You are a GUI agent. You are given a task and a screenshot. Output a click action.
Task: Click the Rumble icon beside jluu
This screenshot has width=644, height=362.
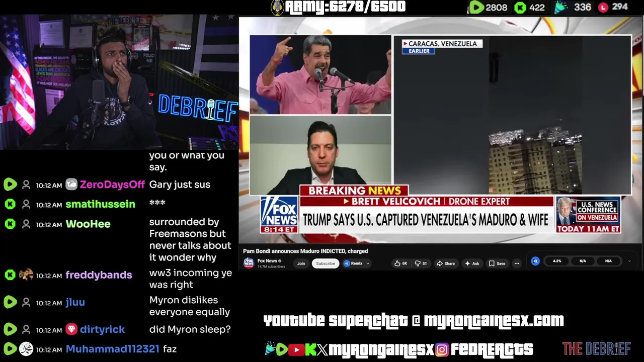(x=10, y=302)
